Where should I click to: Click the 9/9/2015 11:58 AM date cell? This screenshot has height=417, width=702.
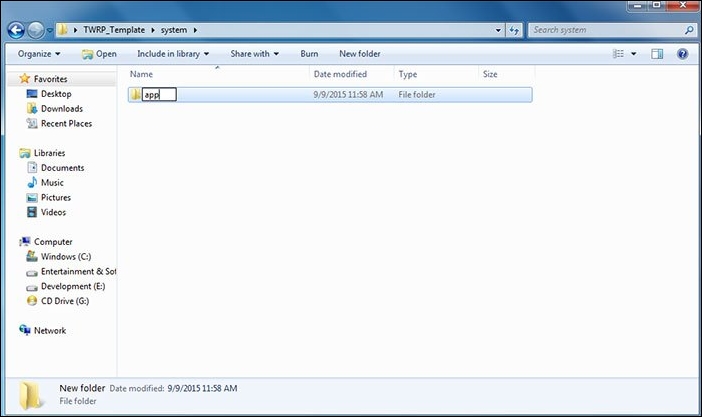pos(348,95)
